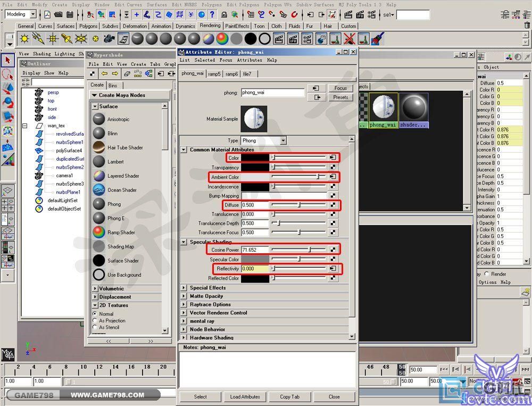The height and width of the screenshot is (406, 532).
Task: Select As Projection radio button
Action: pos(95,320)
